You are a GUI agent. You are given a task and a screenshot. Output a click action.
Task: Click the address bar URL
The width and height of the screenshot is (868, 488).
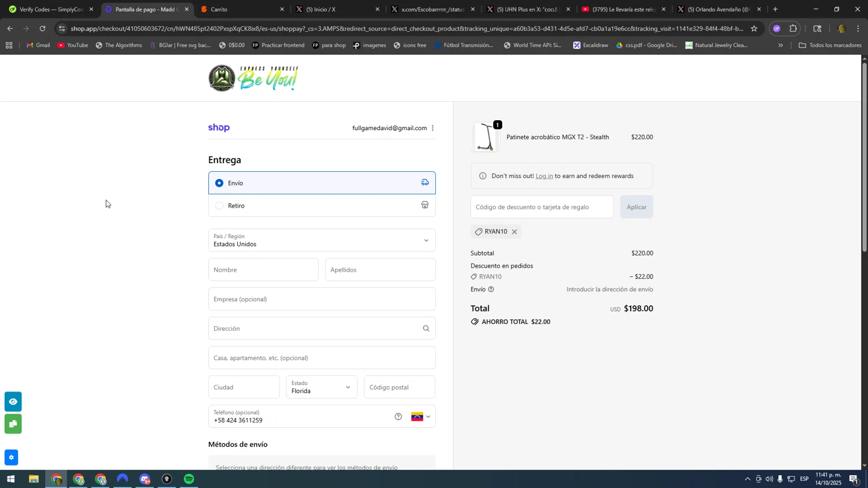point(407,28)
